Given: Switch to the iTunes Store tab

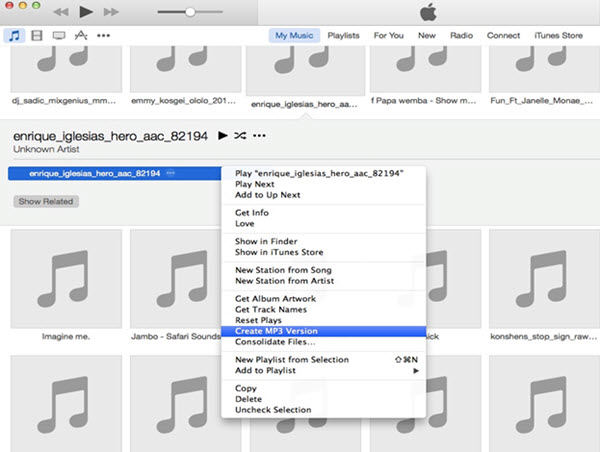Looking at the screenshot, I should [558, 36].
